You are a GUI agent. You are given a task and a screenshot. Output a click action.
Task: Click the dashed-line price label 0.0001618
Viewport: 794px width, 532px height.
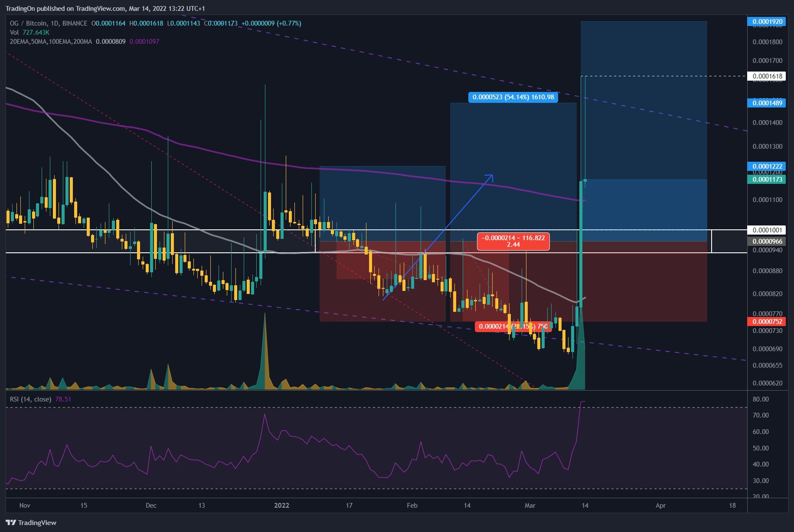[x=767, y=76]
